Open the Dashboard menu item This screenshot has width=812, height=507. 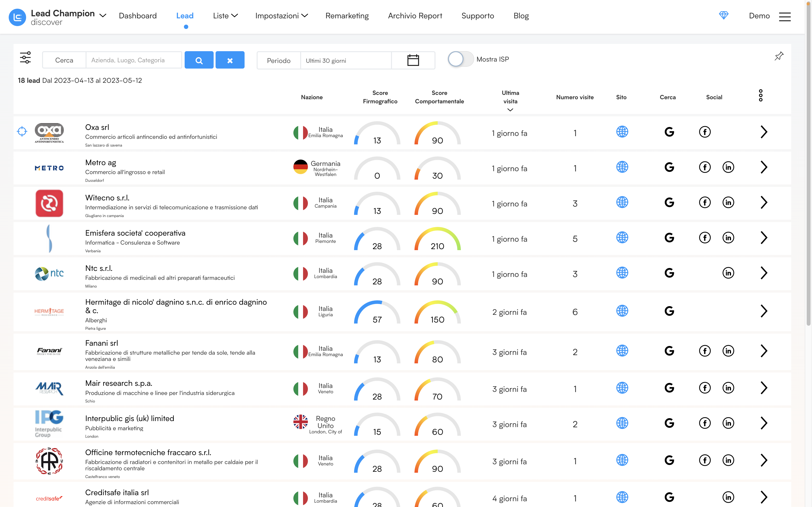coord(138,15)
